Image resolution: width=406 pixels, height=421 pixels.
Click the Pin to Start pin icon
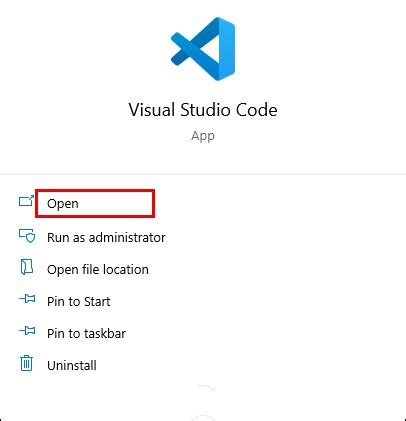click(27, 299)
